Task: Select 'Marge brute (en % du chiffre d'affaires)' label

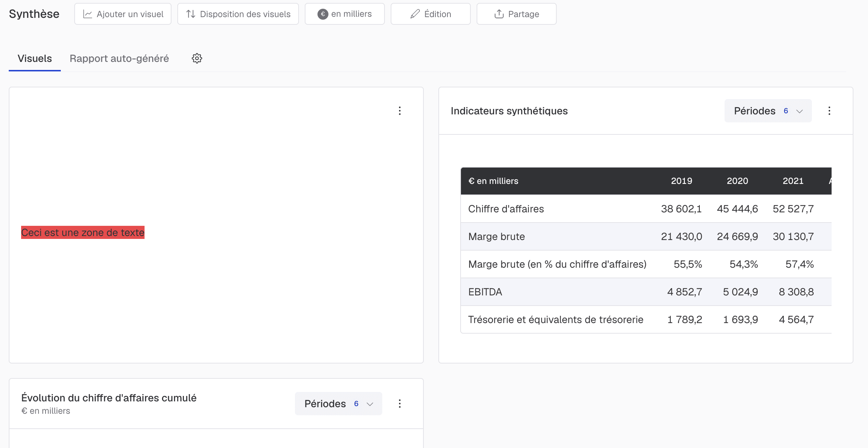Action: 557,264
